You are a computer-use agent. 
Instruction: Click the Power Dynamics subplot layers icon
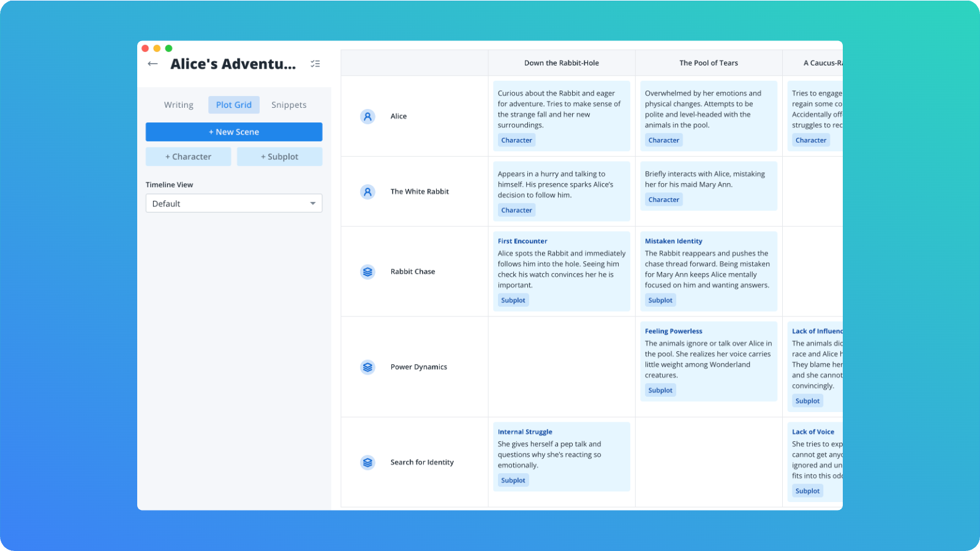click(x=367, y=367)
